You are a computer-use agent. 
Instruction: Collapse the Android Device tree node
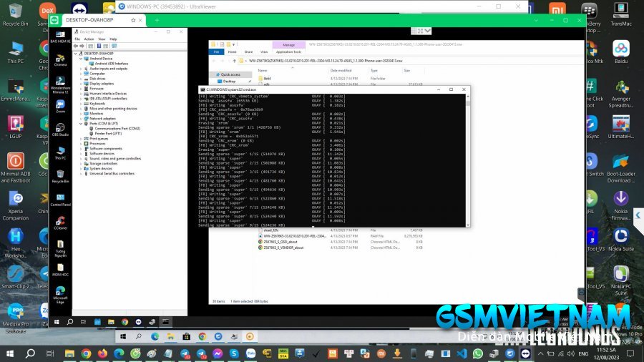(x=81, y=59)
